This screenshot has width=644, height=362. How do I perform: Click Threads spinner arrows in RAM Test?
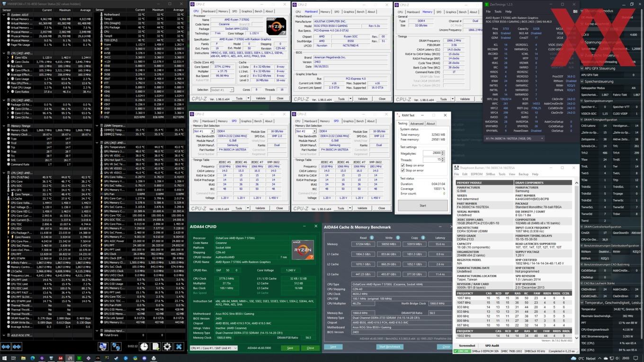[444, 160]
